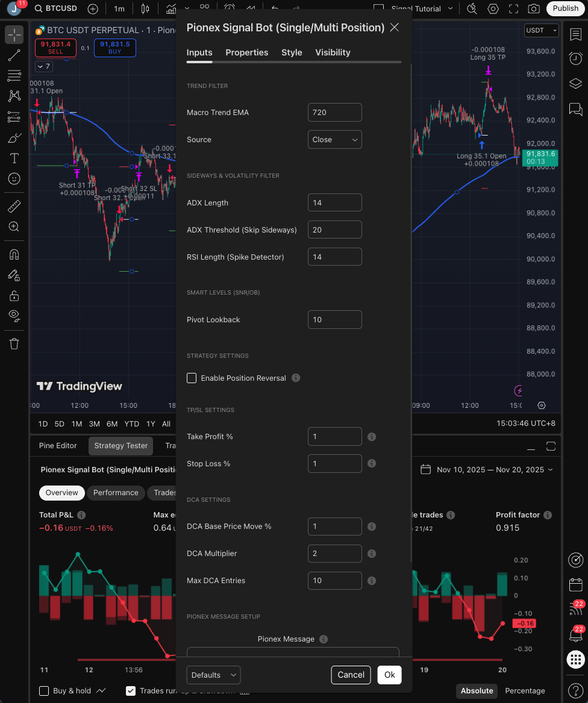This screenshot has width=588, height=703.
Task: Open the Alerts clock icon in right sidebar
Action: [x=575, y=58]
